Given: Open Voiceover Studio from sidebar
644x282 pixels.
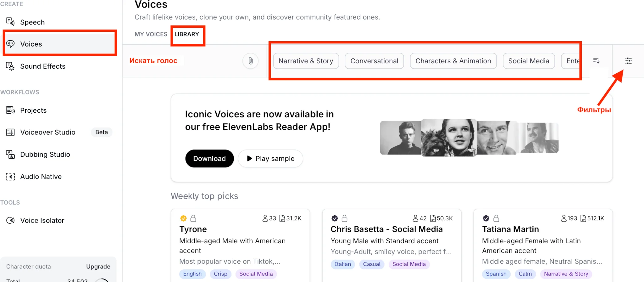Looking at the screenshot, I should 48,133.
